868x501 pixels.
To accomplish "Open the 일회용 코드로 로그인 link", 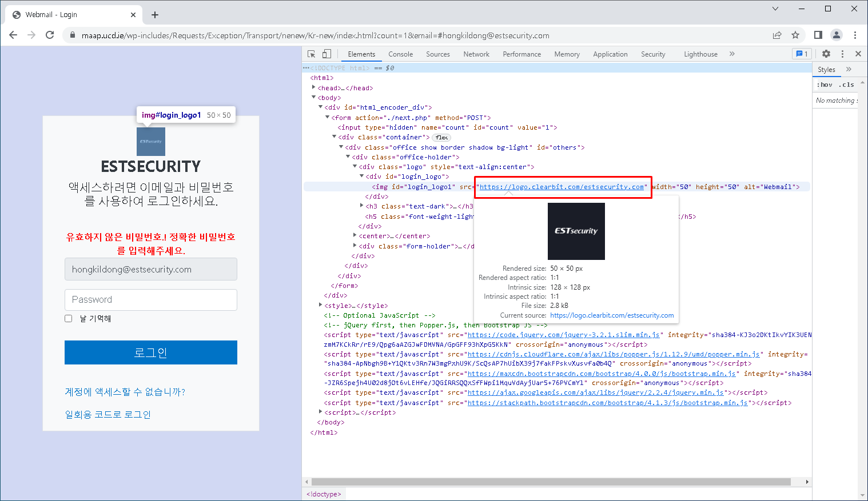I will pyautogui.click(x=107, y=414).
